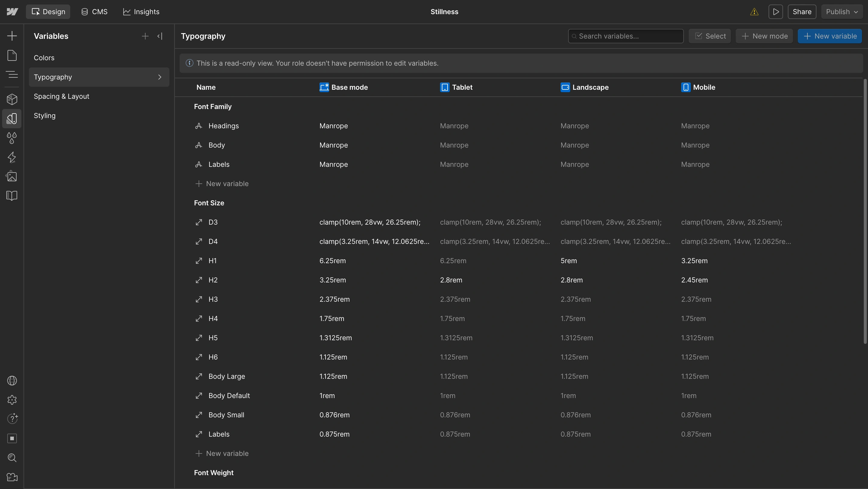Click the Font Weight group heading

[214, 473]
